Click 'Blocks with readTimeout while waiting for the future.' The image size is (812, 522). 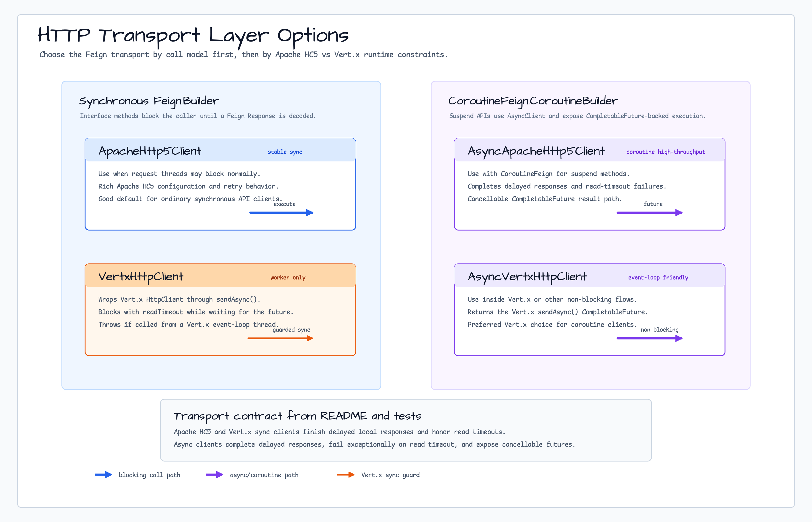click(196, 312)
